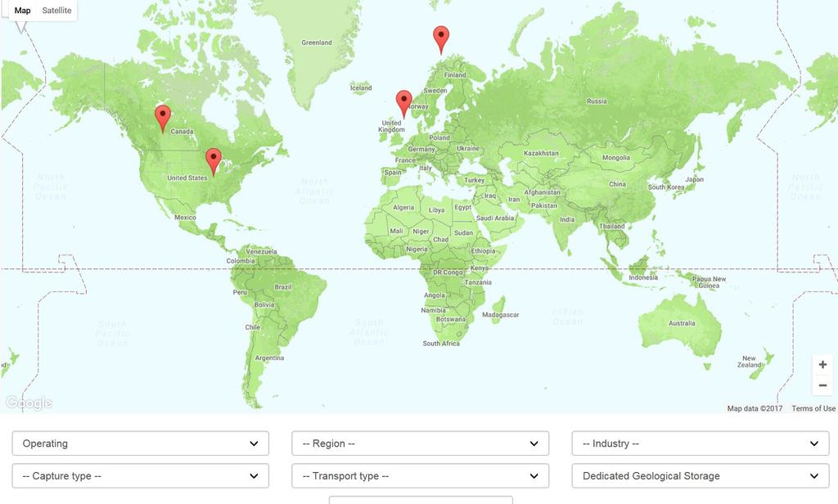The width and height of the screenshot is (838, 504).
Task: Open the Industry dropdown
Action: point(701,443)
